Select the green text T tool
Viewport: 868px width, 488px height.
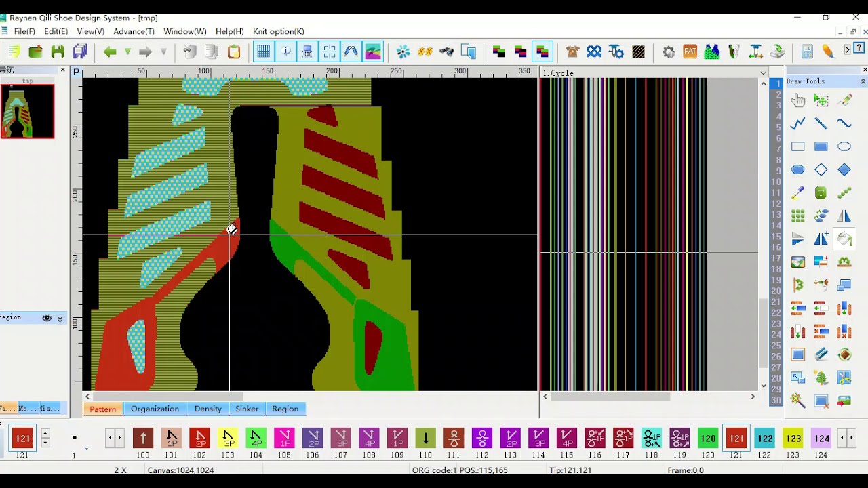(x=821, y=193)
